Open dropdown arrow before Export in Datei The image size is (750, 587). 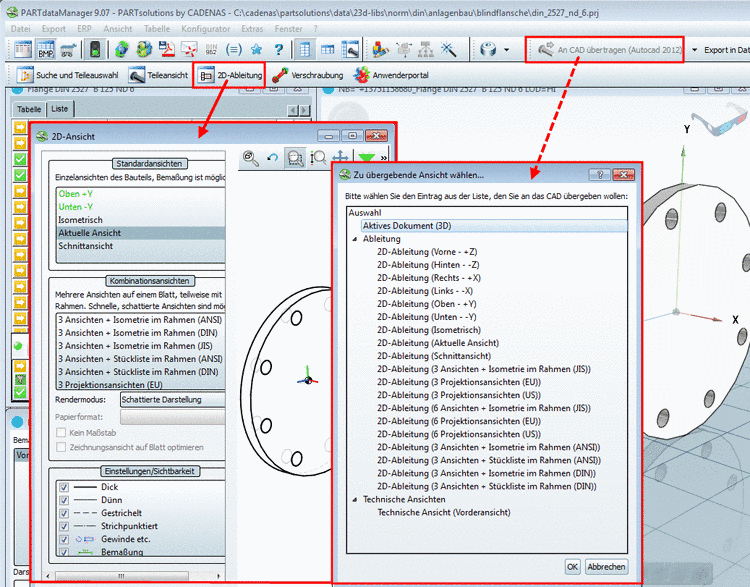695,49
